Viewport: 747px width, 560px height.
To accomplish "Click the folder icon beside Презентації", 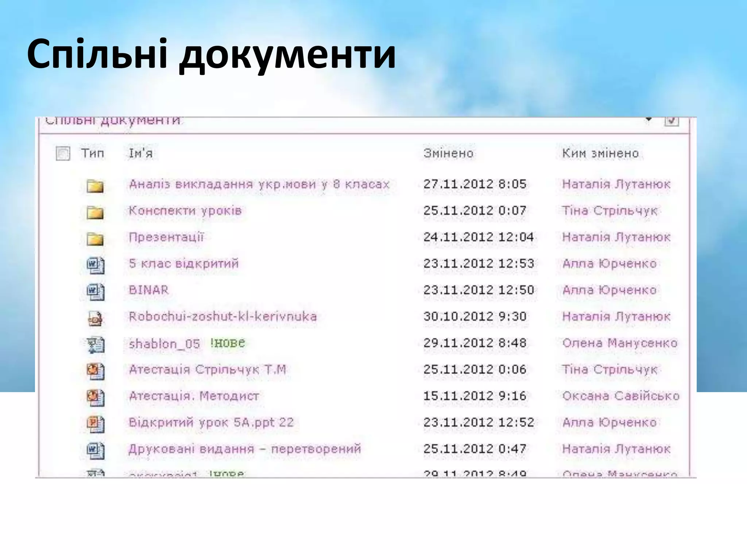I will [95, 239].
